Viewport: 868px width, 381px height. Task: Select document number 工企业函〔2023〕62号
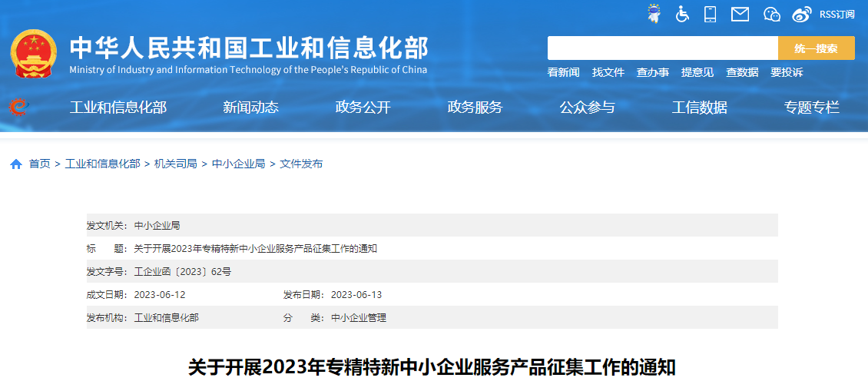(183, 272)
